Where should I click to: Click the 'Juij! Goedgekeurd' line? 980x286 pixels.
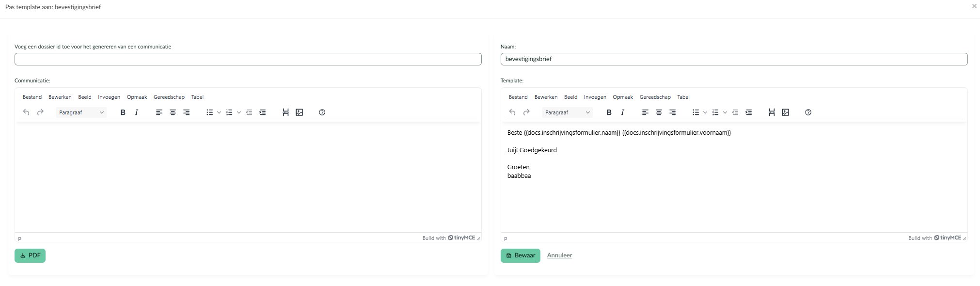[532, 150]
